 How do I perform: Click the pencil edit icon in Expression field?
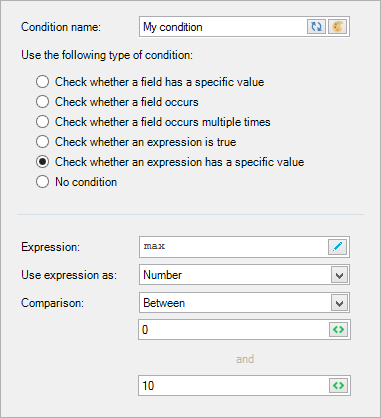pyautogui.click(x=337, y=247)
